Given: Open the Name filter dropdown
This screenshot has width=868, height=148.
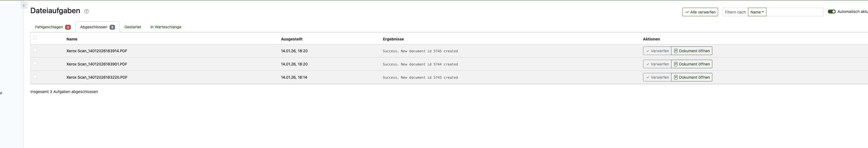Looking at the screenshot, I should pos(757,12).
